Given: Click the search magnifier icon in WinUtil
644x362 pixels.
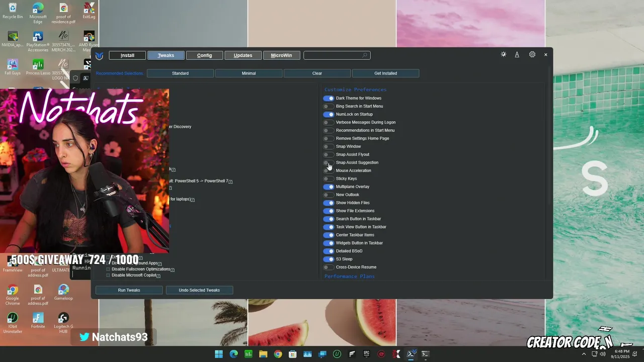Looking at the screenshot, I should (x=365, y=55).
